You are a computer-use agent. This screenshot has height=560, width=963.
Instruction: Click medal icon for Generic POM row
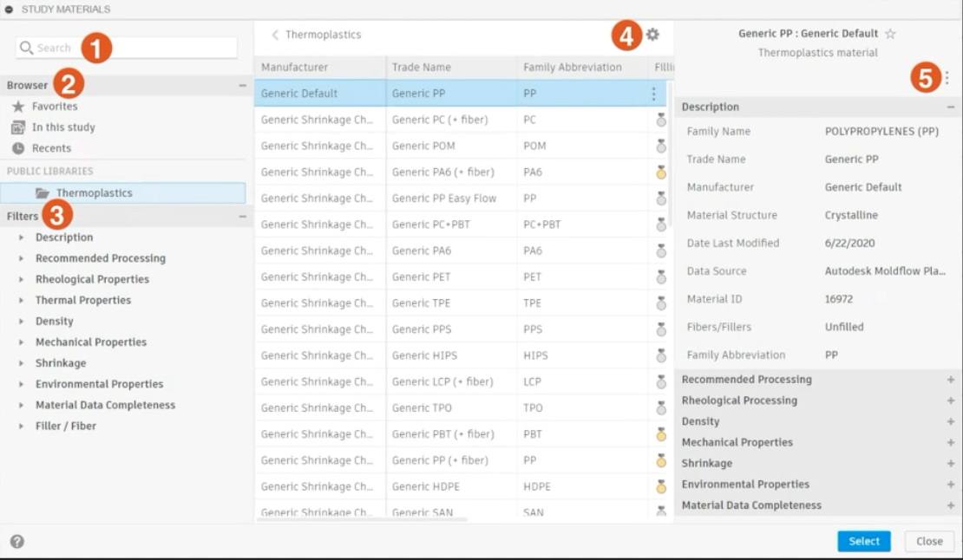(x=661, y=146)
